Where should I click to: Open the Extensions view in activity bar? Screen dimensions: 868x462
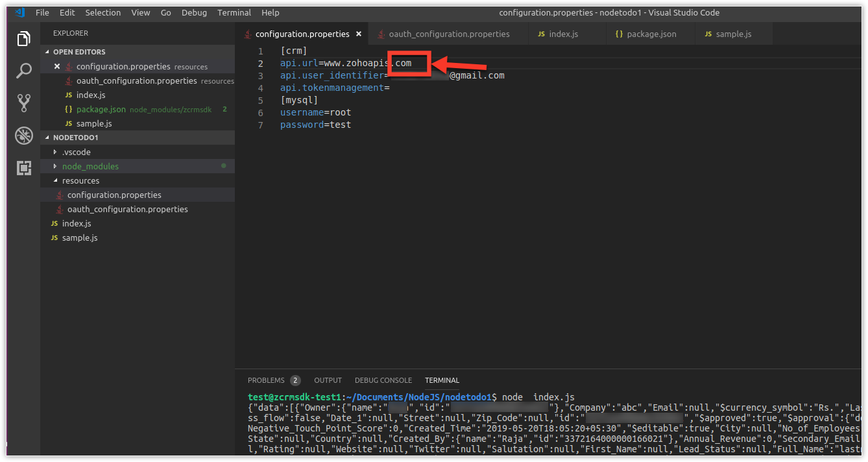[24, 168]
